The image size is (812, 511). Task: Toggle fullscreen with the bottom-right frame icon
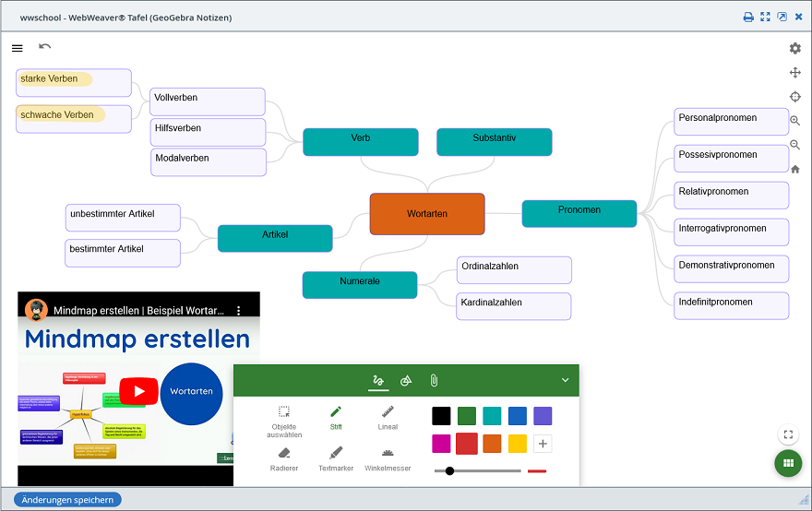[787, 434]
